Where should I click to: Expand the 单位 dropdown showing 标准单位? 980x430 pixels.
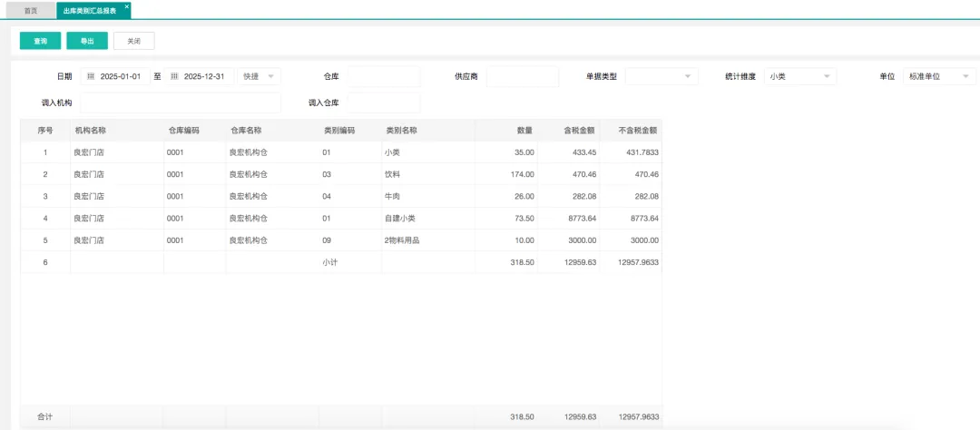(x=941, y=77)
